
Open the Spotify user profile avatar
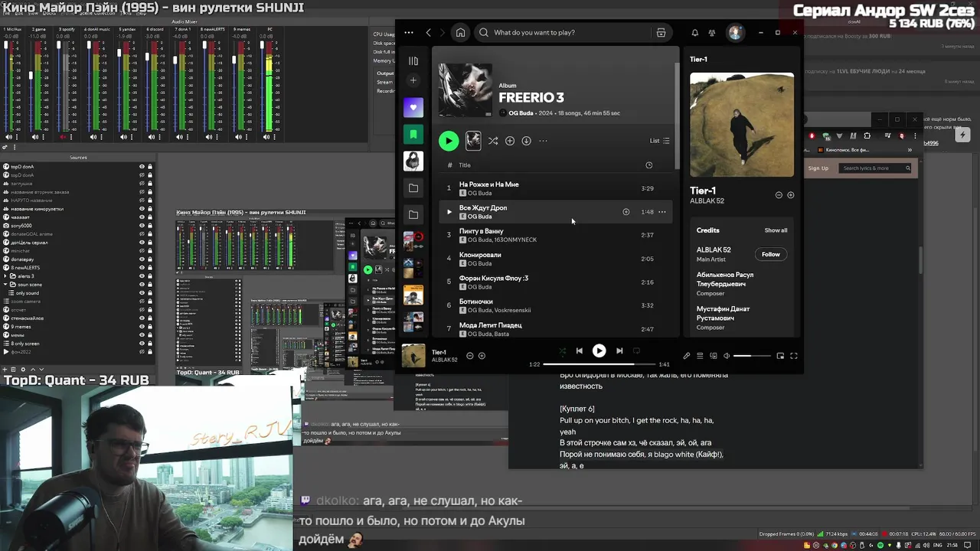click(735, 33)
